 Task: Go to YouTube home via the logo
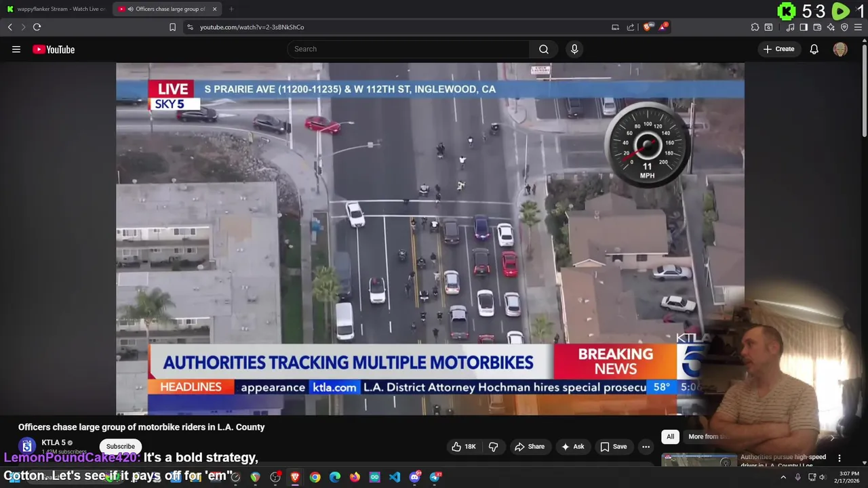coord(54,49)
